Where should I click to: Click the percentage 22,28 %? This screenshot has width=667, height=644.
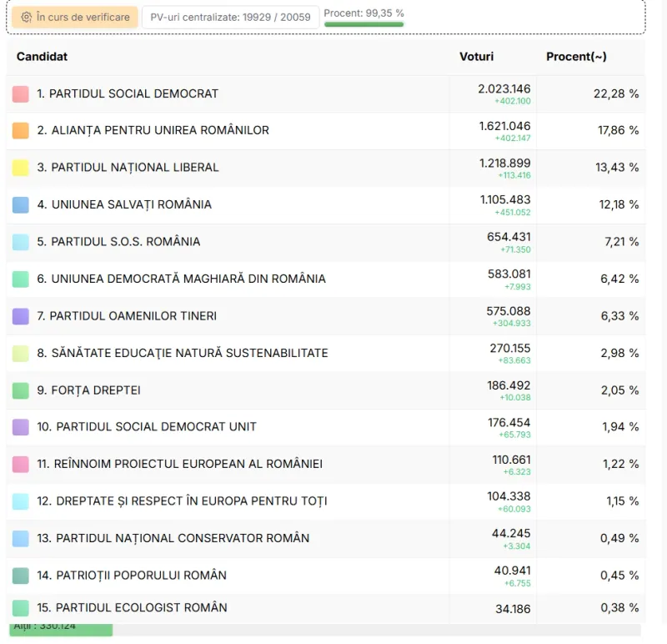tap(616, 93)
